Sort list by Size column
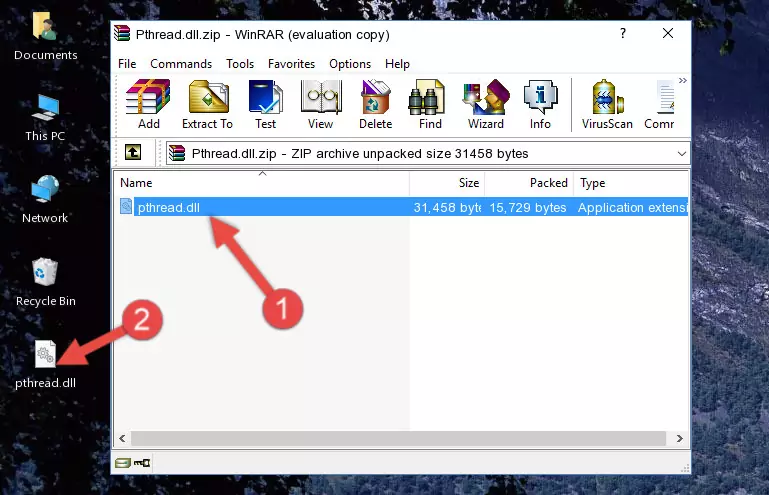Screen dimensions: 769x495 447,183
